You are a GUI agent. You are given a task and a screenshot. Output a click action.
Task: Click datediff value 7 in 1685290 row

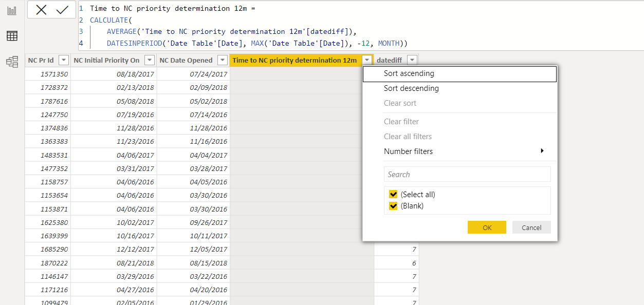click(396, 249)
